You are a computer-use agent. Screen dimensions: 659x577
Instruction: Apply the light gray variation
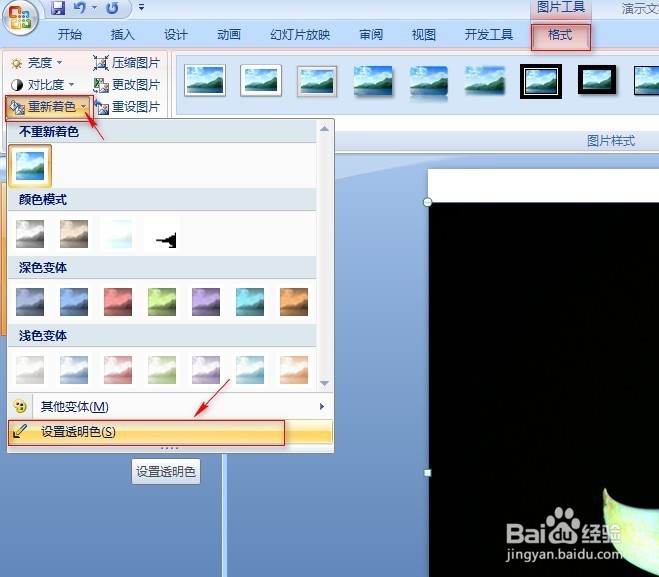[30, 370]
